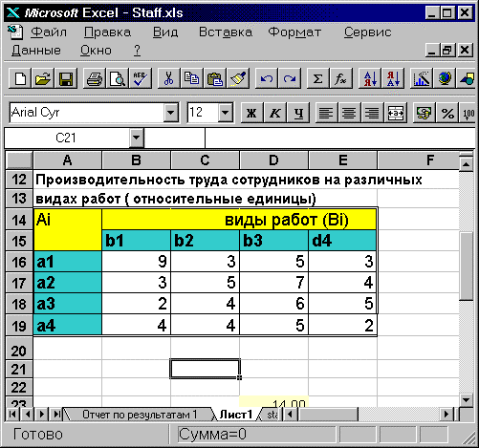Select the a3 row label cell
The width and height of the screenshot is (479, 448).
click(68, 304)
